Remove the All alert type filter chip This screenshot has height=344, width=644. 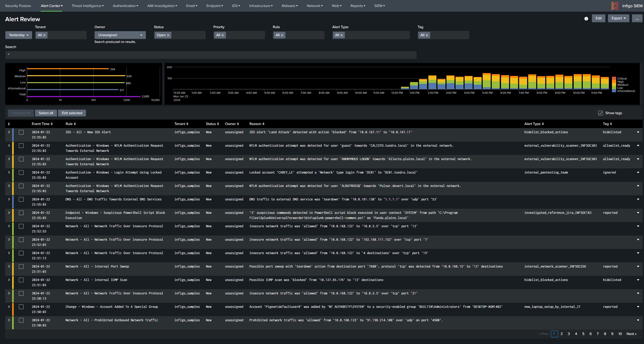click(342, 35)
